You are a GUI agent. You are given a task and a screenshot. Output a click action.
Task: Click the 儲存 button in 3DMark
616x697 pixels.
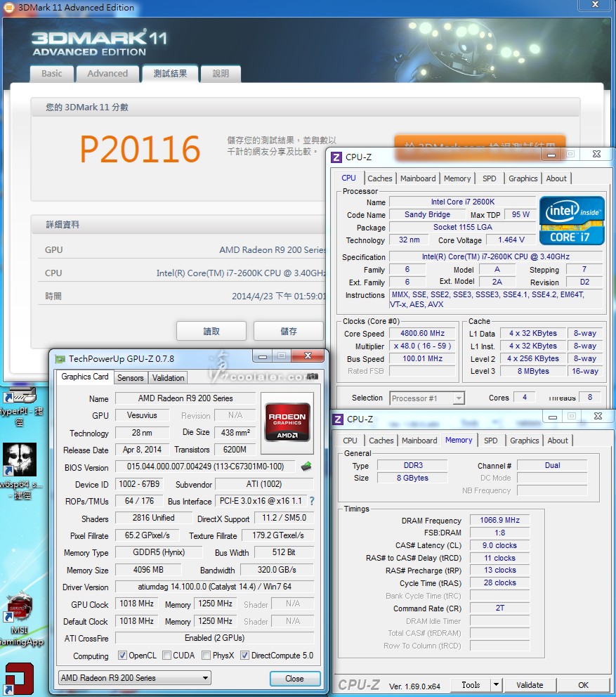pos(289,331)
